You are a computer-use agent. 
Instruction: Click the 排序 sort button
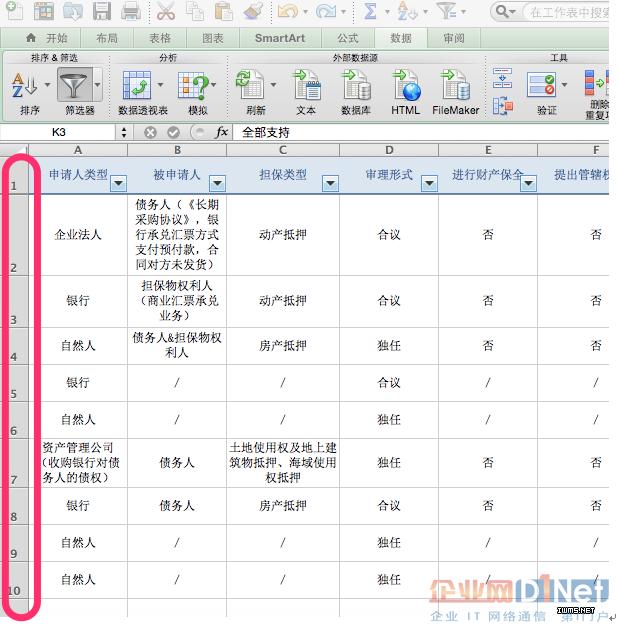point(30,91)
